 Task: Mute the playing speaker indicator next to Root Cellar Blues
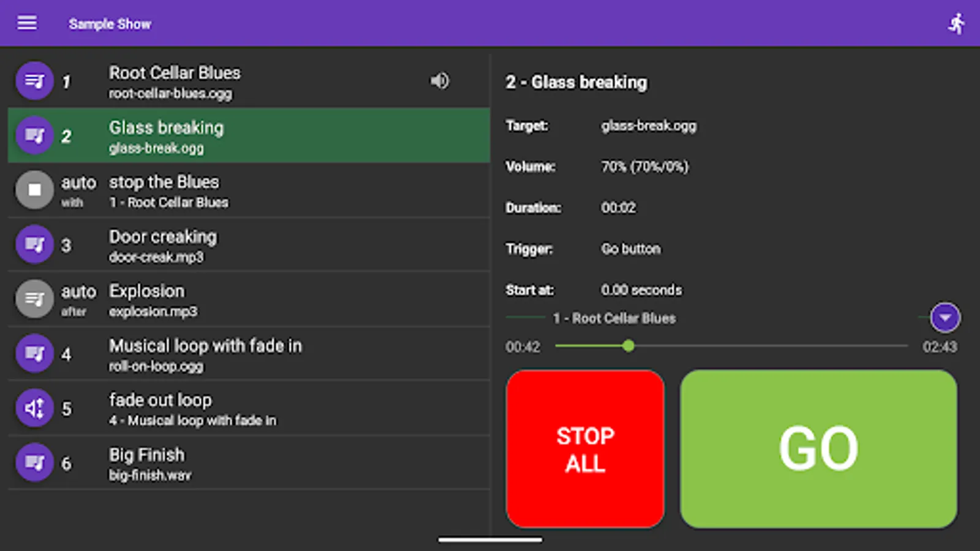click(440, 80)
